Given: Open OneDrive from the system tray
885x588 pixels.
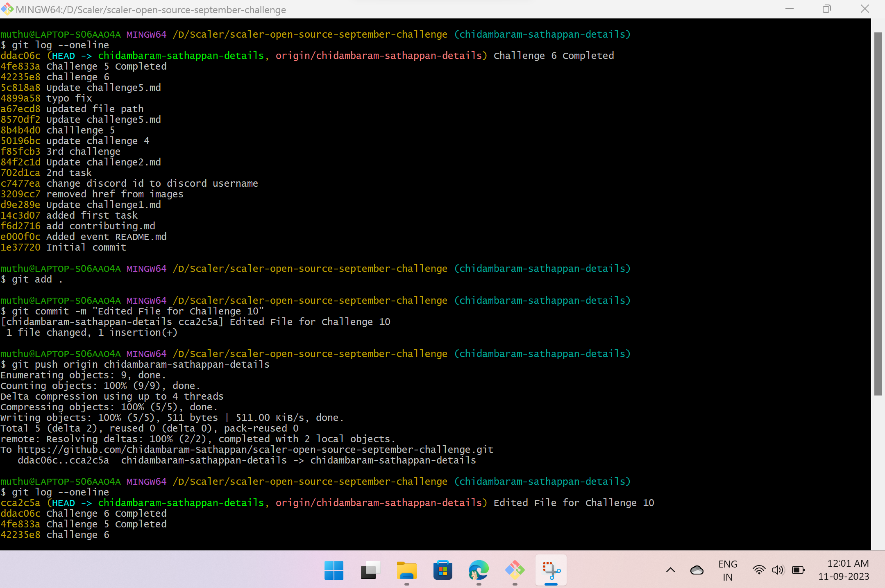Looking at the screenshot, I should 697,570.
